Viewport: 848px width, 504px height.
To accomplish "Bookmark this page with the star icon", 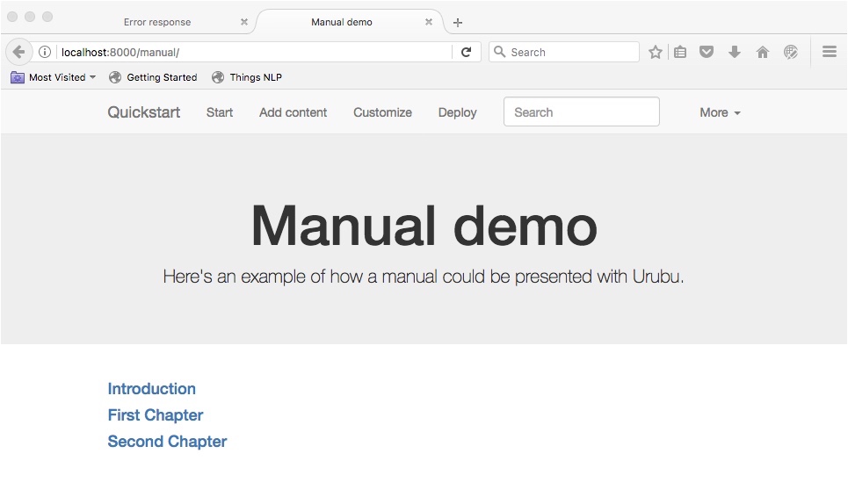I will coord(656,52).
